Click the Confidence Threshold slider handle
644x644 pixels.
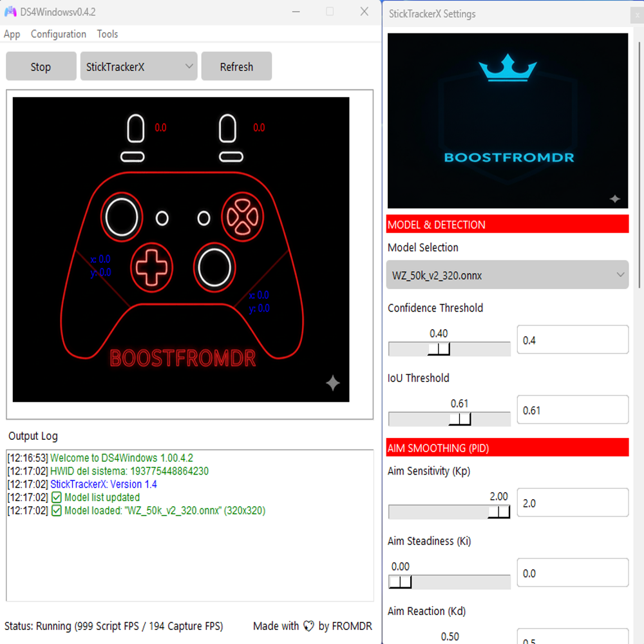(439, 349)
